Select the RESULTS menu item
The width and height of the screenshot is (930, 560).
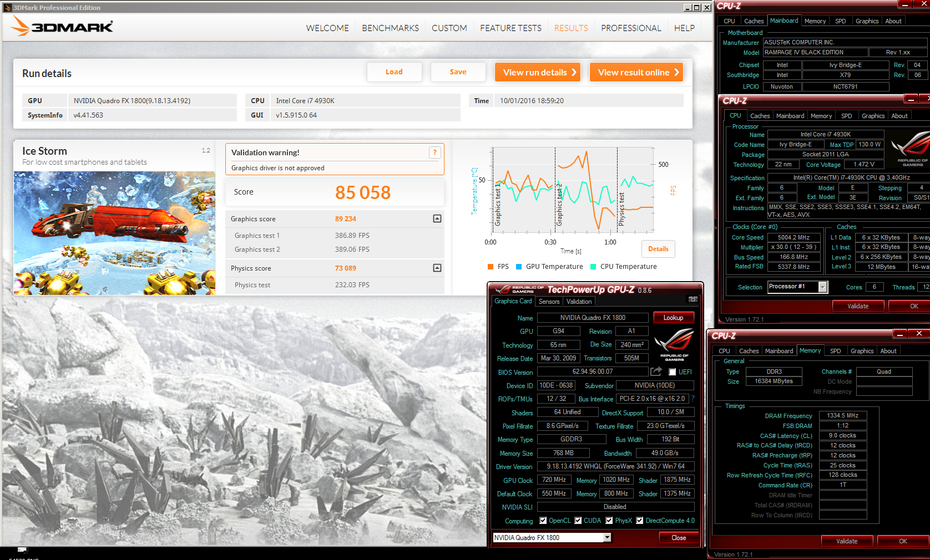[571, 28]
